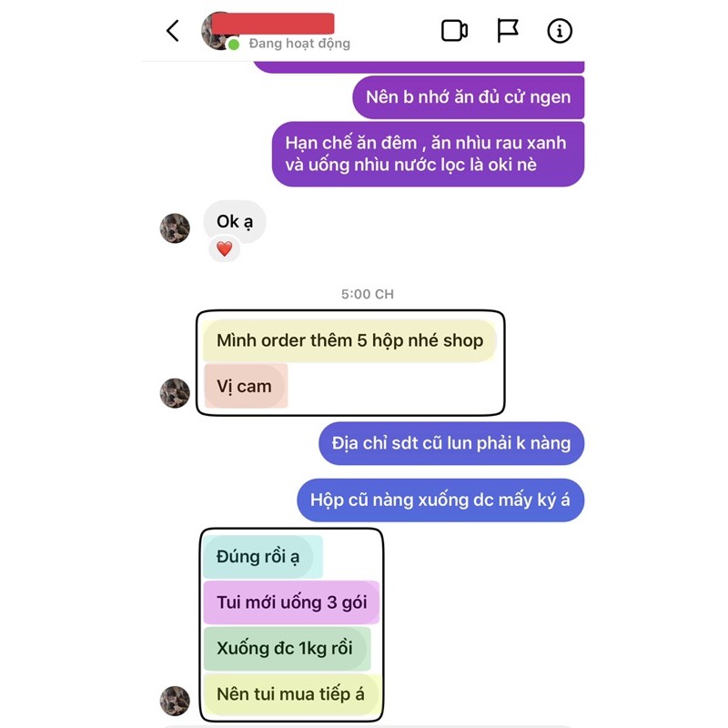This screenshot has height=728, width=728.
Task: Tap the contact's profile picture in header
Action: (218, 32)
